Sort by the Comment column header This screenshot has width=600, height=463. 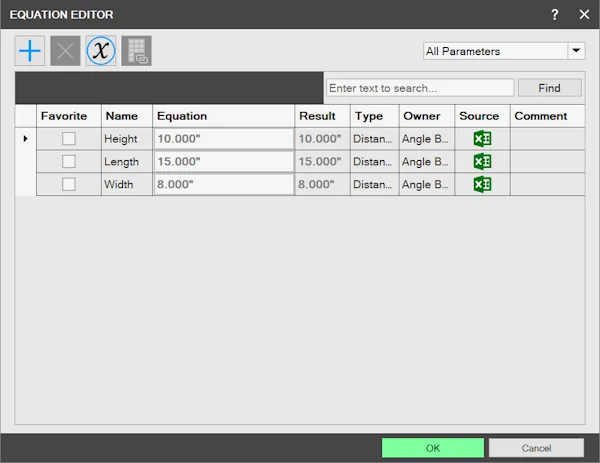[548, 116]
